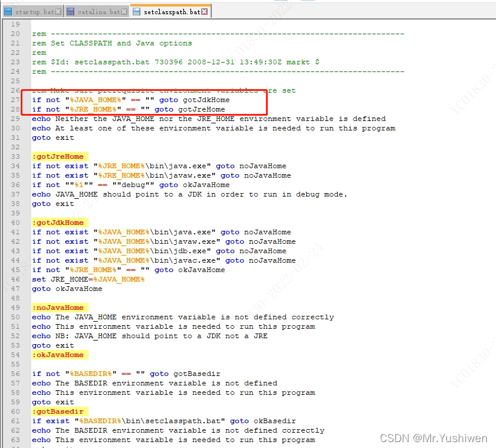Click '""debug""' text on line 36
The width and height of the screenshot is (496, 448).
point(133,185)
